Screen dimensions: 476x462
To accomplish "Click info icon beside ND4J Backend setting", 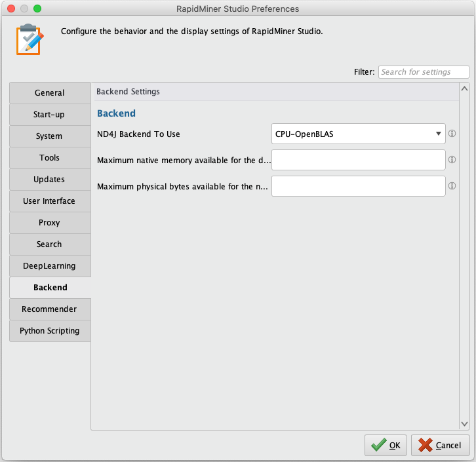I will 452,134.
